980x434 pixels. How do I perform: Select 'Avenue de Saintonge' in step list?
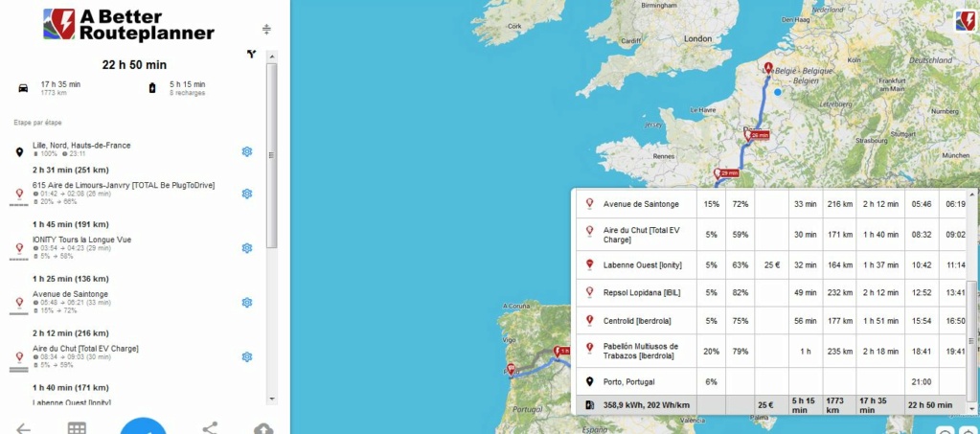[x=70, y=294]
